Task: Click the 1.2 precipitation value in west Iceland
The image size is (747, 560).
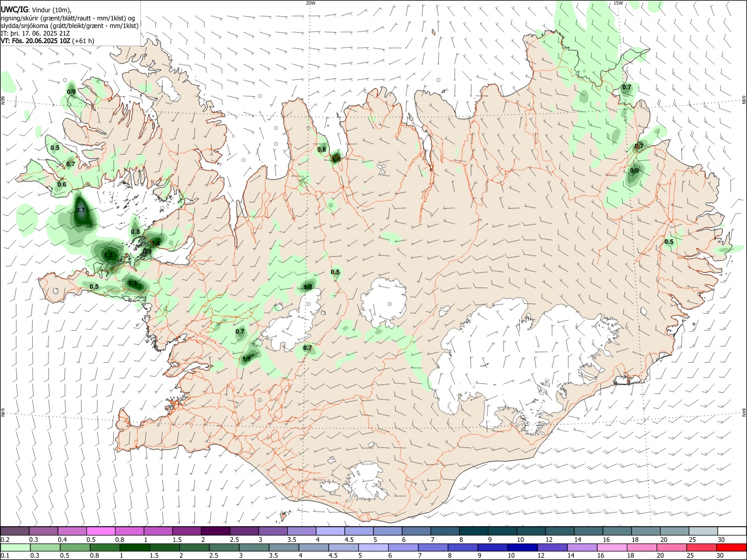Action: [x=108, y=255]
